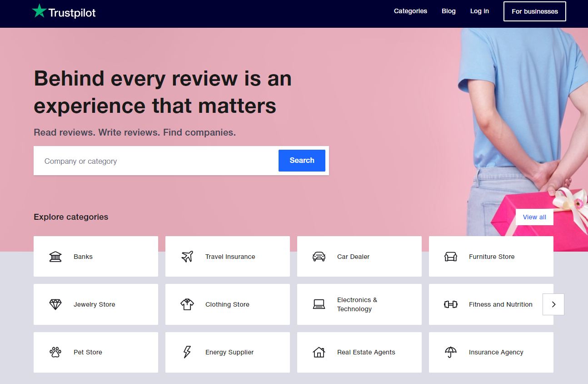Click the Search button
This screenshot has height=384, width=588.
(x=301, y=160)
